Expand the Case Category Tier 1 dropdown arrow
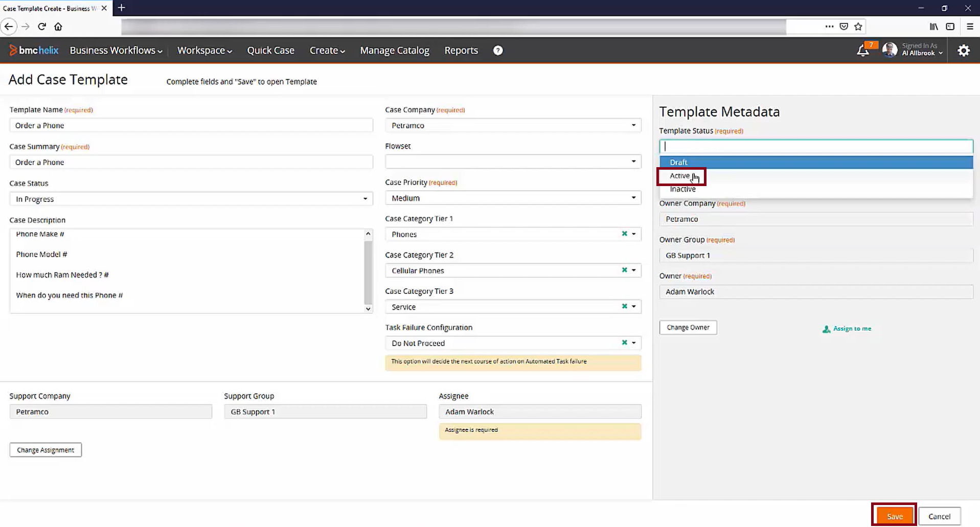This screenshot has width=980, height=527. coord(634,234)
